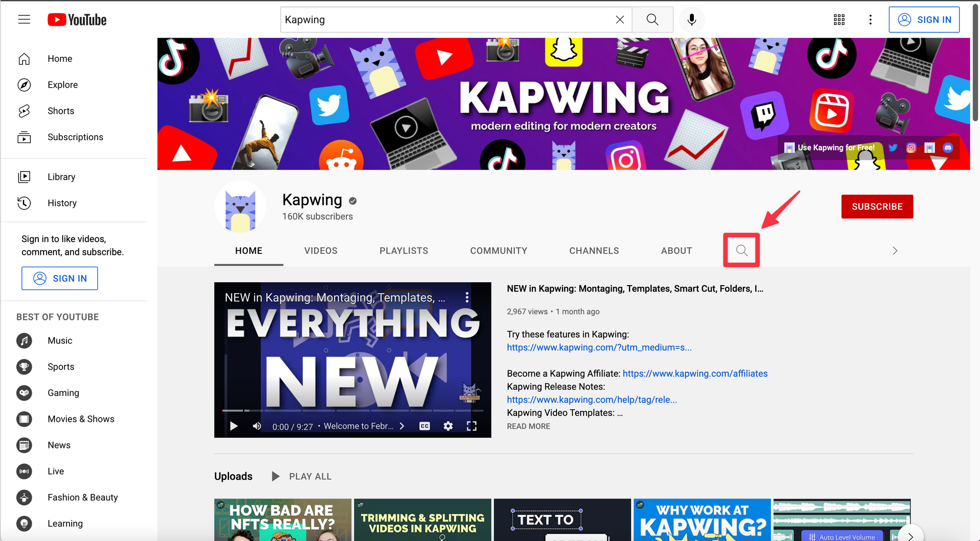Click the red SUBSCRIBE button

pos(877,206)
